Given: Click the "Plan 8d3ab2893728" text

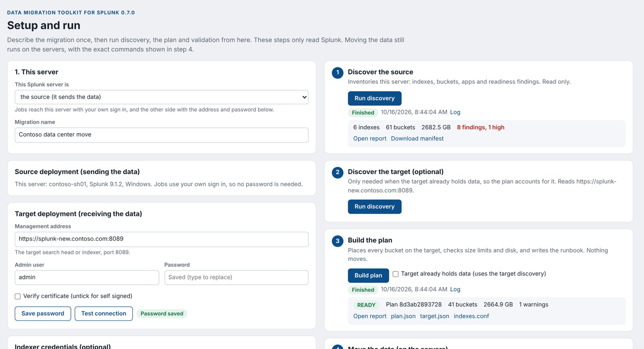Looking at the screenshot, I should pyautogui.click(x=413, y=305).
